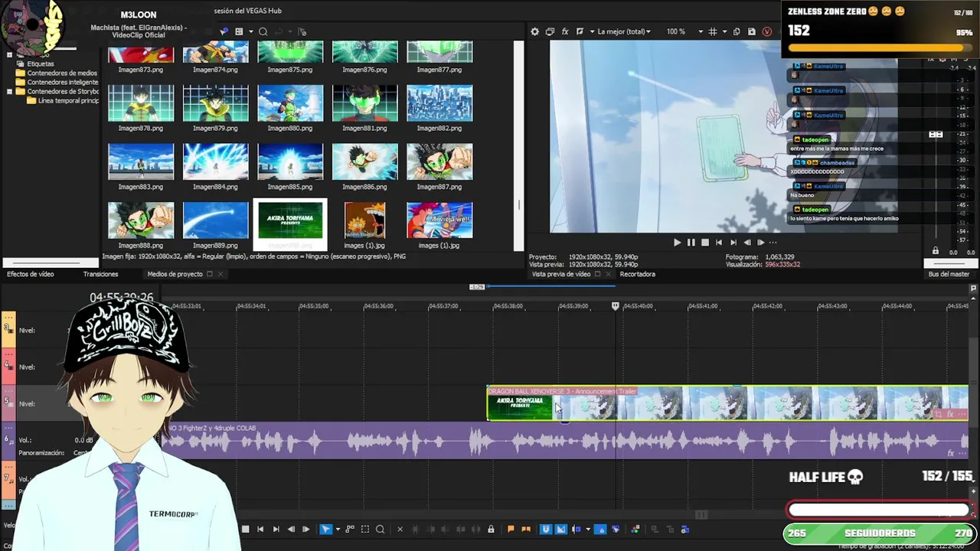Viewport: 980px width, 551px height.
Task: Stop from the preview transport bar
Action: click(x=704, y=243)
